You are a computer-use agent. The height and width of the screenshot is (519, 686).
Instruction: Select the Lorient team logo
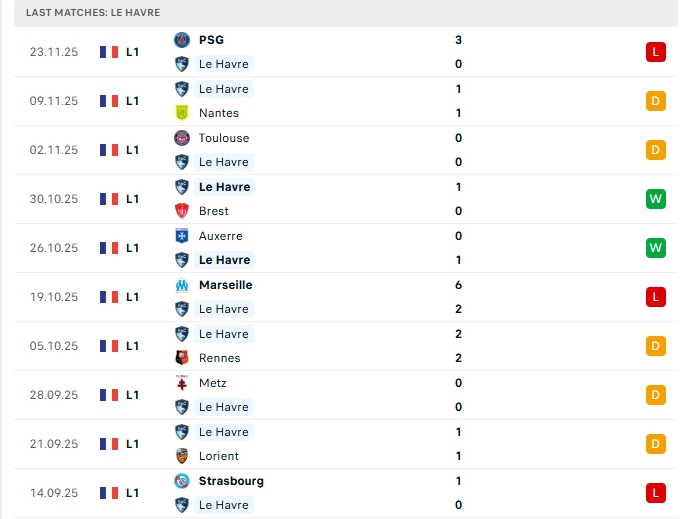[x=182, y=456]
